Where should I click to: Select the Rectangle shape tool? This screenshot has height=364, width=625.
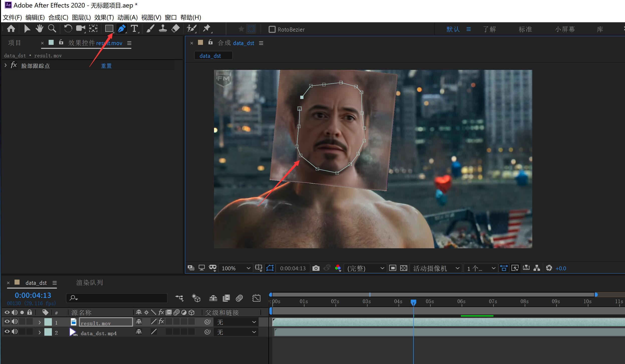109,29
